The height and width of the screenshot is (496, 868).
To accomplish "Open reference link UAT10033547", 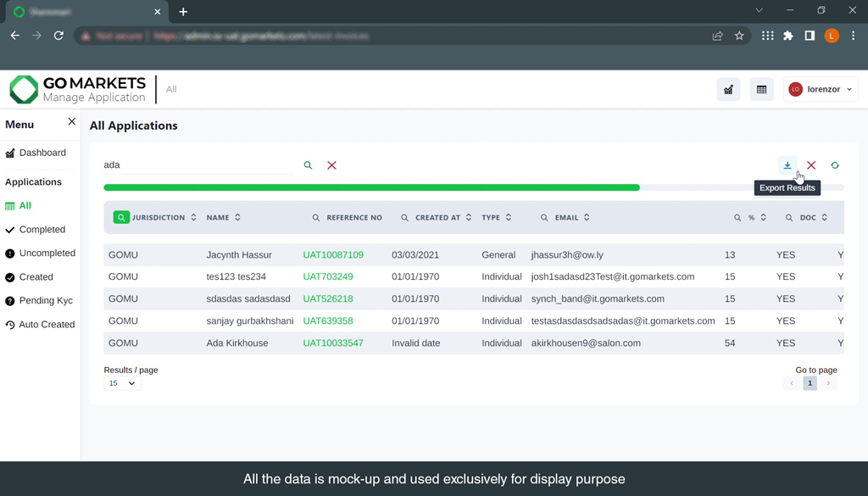I will click(332, 343).
